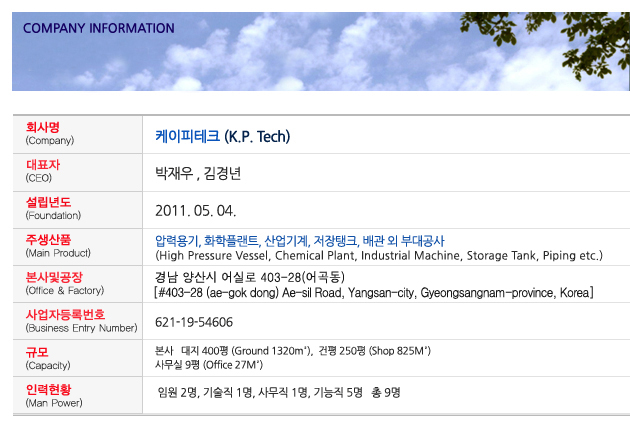Image resolution: width=630 pixels, height=437 pixels.
Task: Select the 인력현황 (Man Power) label
Action: 54,396
